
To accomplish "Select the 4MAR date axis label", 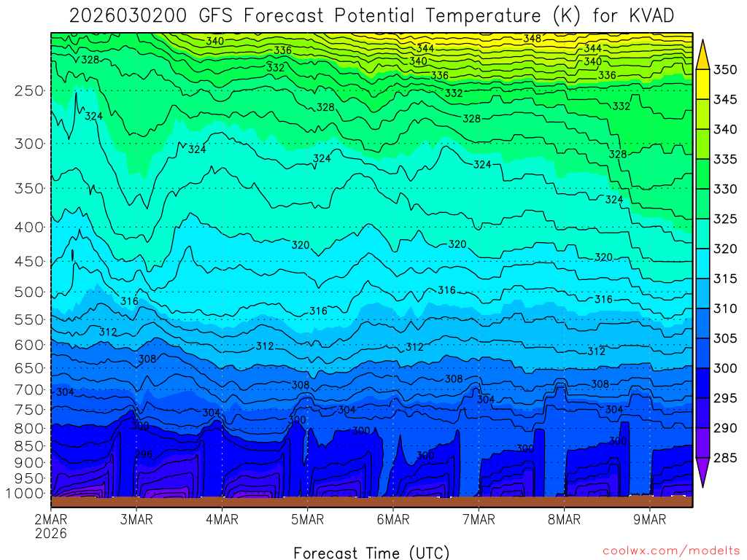I will coord(222,519).
